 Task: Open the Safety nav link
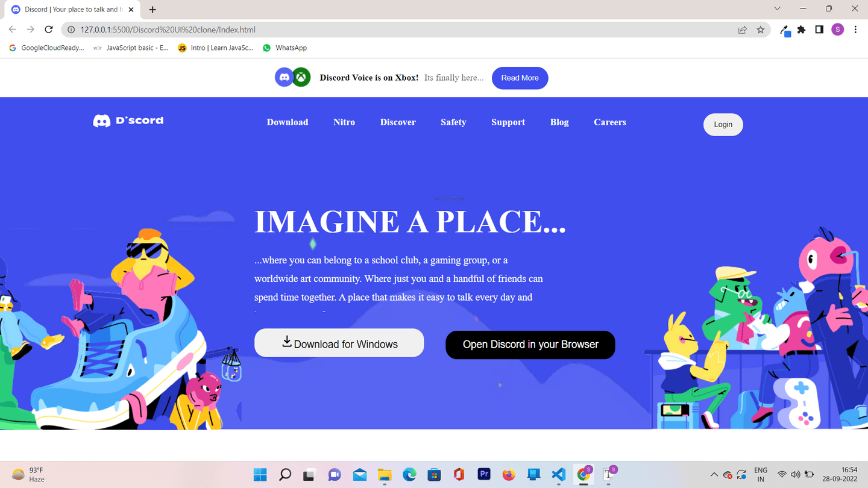click(x=453, y=122)
